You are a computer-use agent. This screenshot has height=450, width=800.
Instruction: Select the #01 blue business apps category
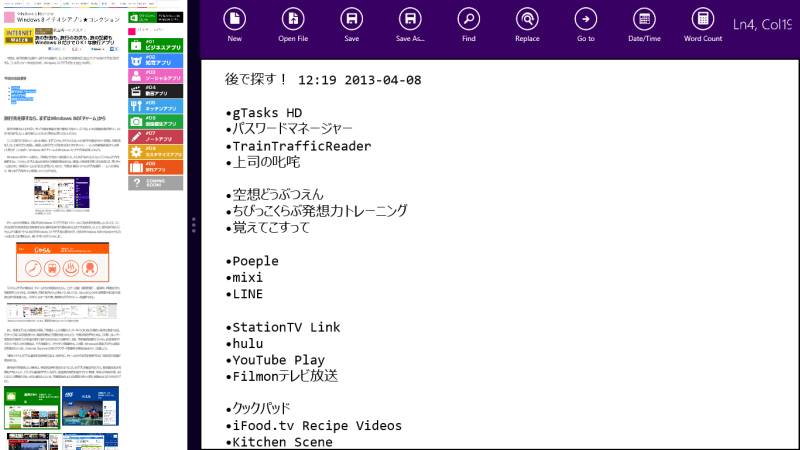click(155, 44)
